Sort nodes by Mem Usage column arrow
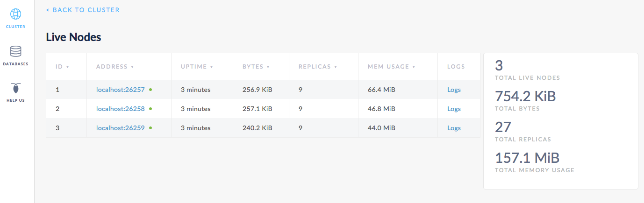The width and height of the screenshot is (644, 203). (414, 67)
